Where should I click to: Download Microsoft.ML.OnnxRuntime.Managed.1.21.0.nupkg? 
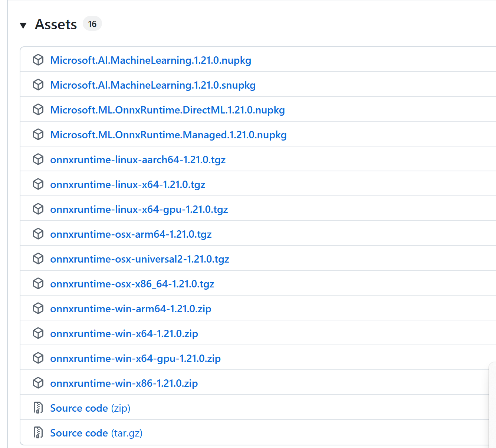(x=168, y=135)
